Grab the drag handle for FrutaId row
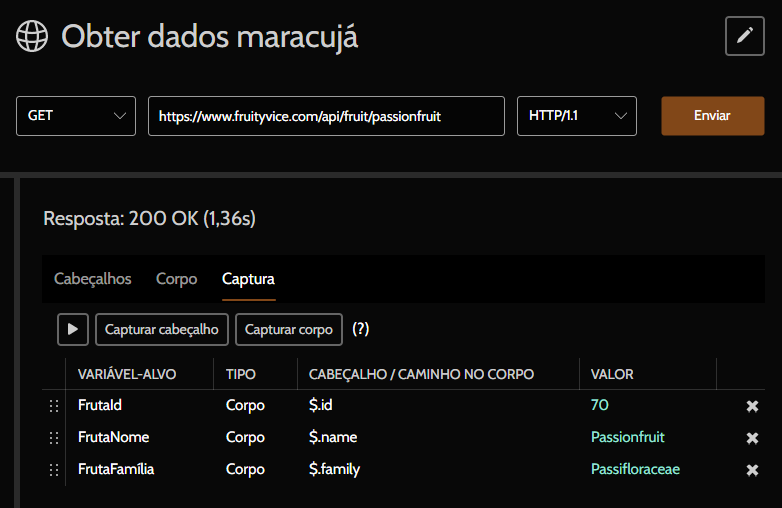Image resolution: width=782 pixels, height=508 pixels. [x=54, y=406]
